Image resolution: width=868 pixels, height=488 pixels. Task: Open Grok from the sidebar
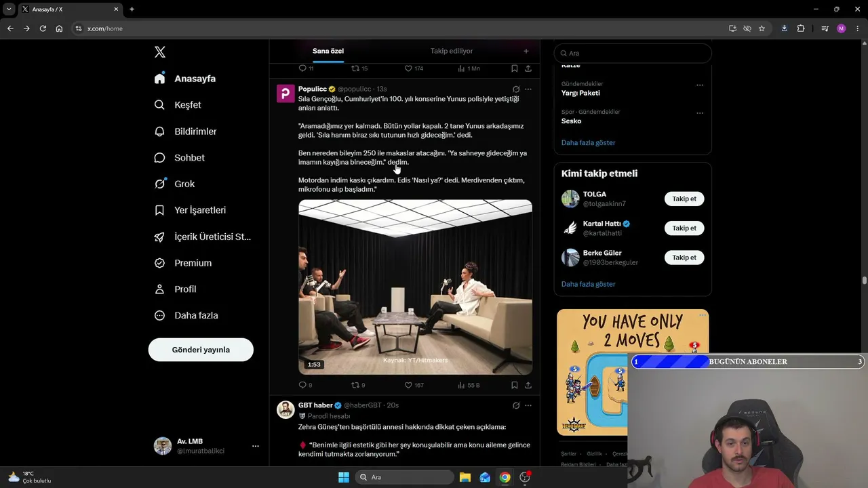174,184
